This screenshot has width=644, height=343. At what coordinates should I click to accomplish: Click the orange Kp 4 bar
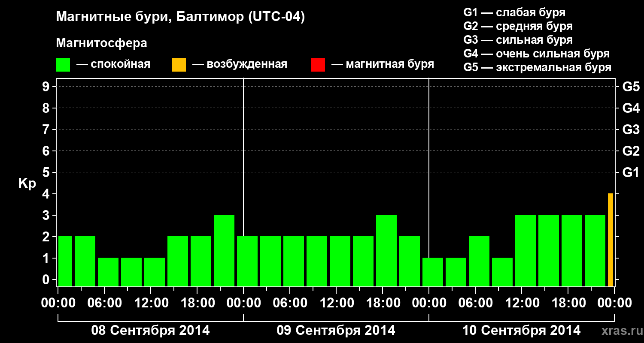(611, 240)
